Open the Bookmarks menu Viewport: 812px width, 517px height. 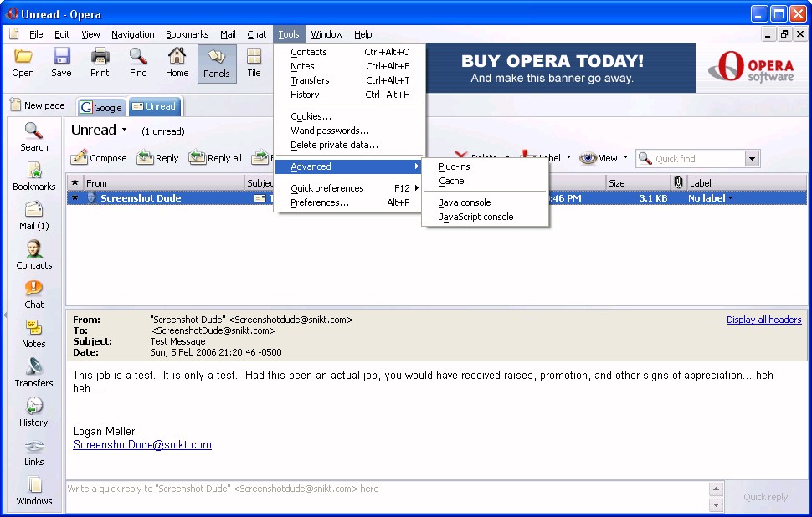[x=187, y=34]
